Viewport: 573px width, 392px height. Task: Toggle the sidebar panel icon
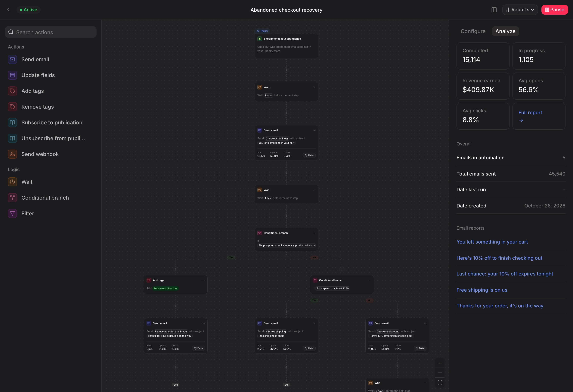(x=494, y=10)
